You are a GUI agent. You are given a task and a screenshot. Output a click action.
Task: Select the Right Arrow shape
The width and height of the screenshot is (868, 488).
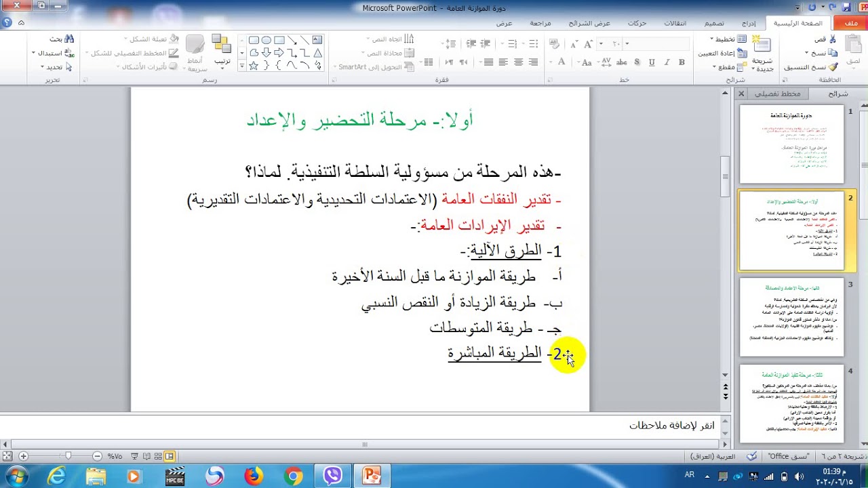[x=279, y=53]
